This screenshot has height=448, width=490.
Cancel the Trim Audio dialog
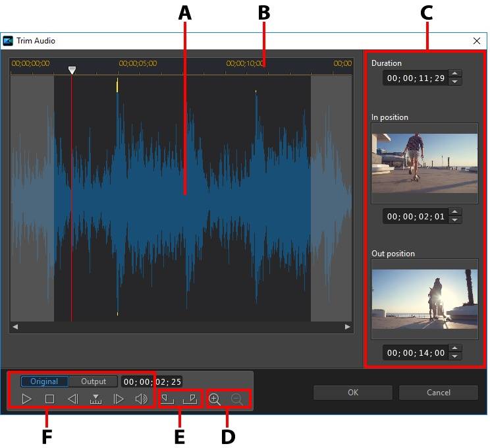point(438,393)
